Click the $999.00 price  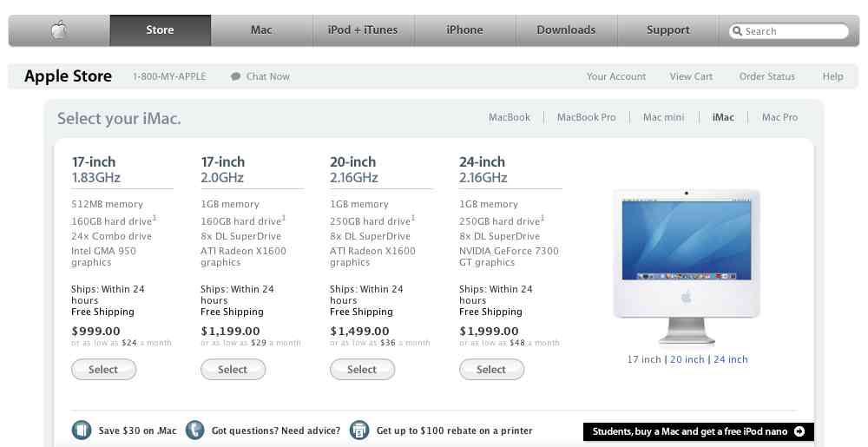[95, 331]
